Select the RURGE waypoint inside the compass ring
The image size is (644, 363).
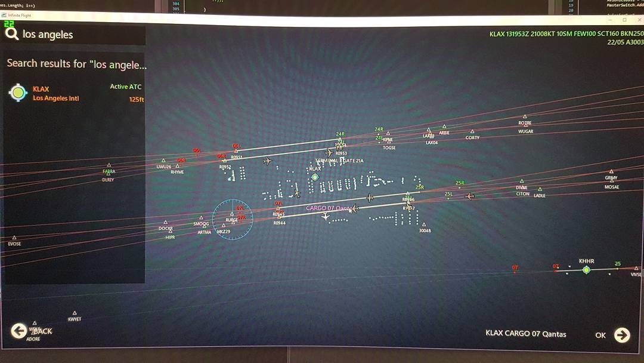(x=231, y=217)
